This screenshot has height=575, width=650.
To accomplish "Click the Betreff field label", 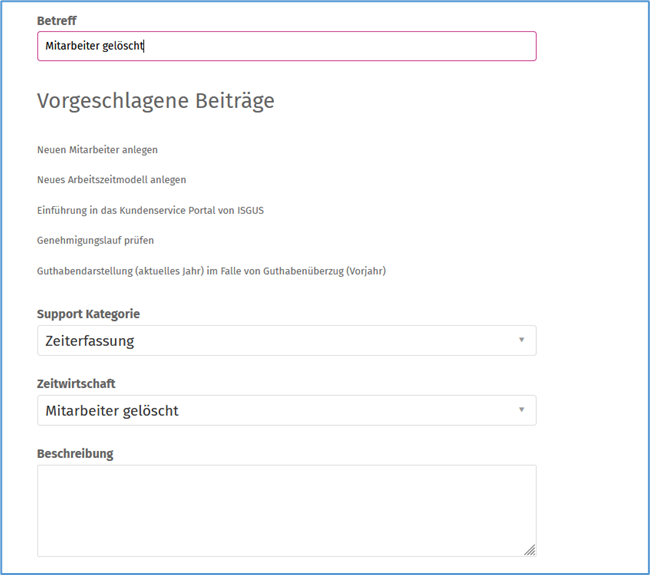I will point(57,21).
